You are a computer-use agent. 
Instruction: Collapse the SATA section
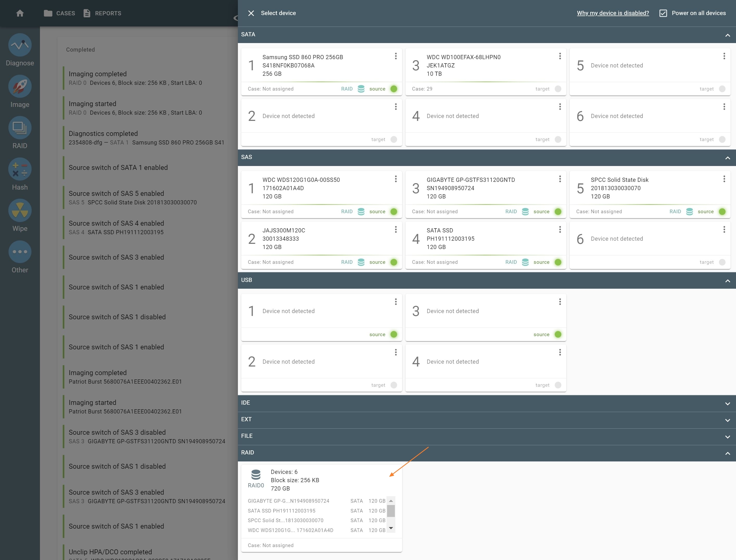(727, 35)
